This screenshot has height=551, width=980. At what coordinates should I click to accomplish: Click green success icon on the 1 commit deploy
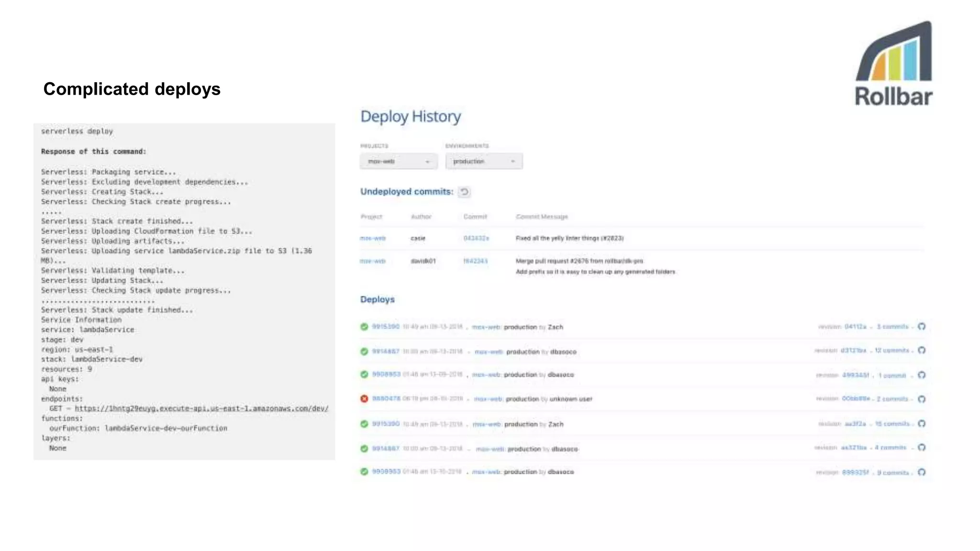point(364,375)
